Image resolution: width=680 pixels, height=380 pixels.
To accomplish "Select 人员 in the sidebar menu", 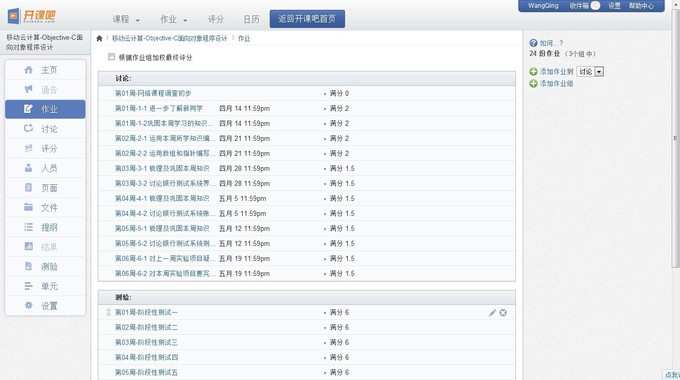I will point(45,168).
